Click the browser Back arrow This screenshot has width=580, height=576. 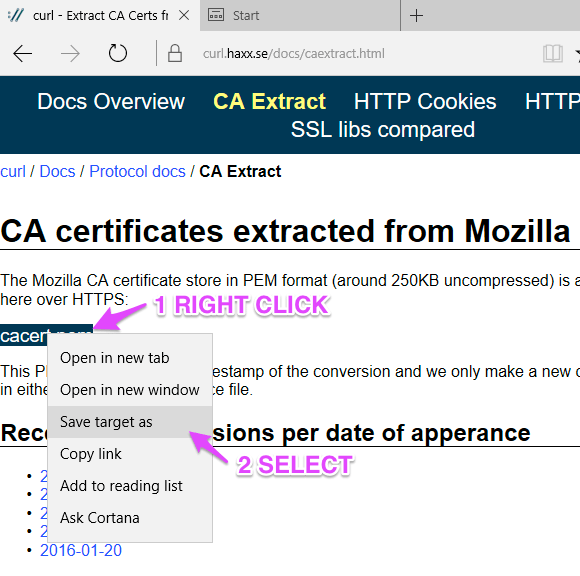23,54
